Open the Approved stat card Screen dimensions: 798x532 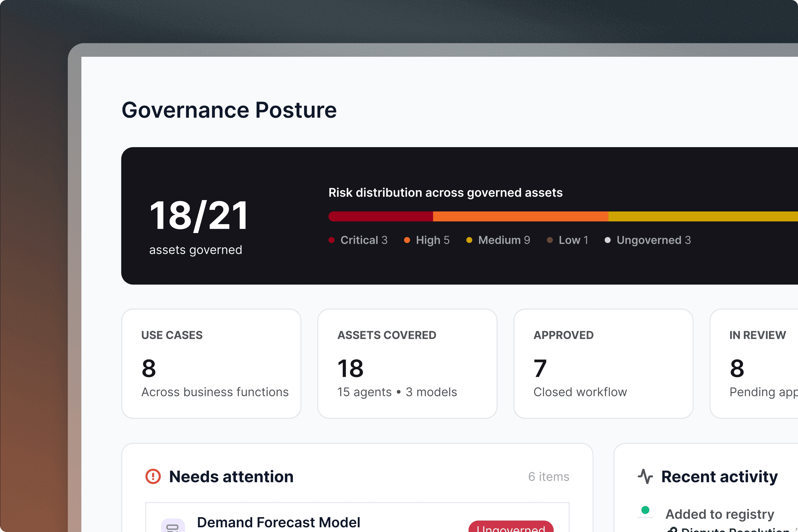[x=603, y=364]
